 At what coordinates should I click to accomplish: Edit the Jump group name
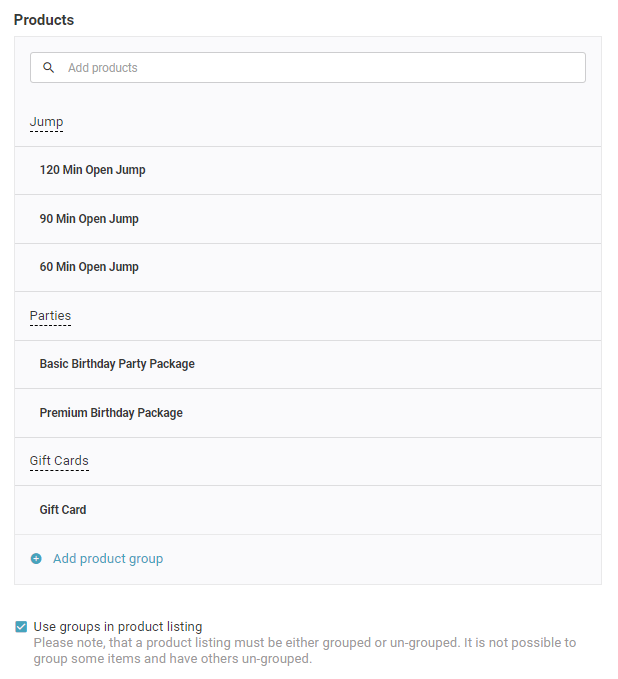tap(46, 122)
